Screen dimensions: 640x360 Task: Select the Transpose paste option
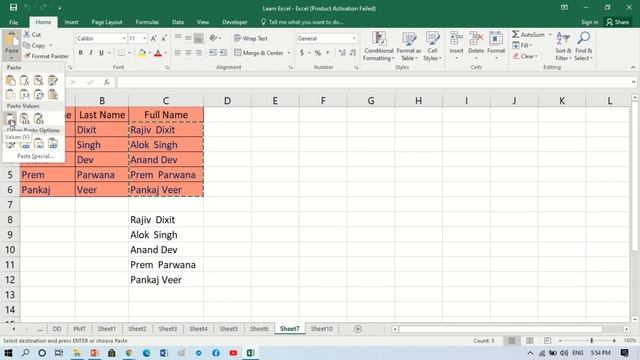(x=38, y=95)
